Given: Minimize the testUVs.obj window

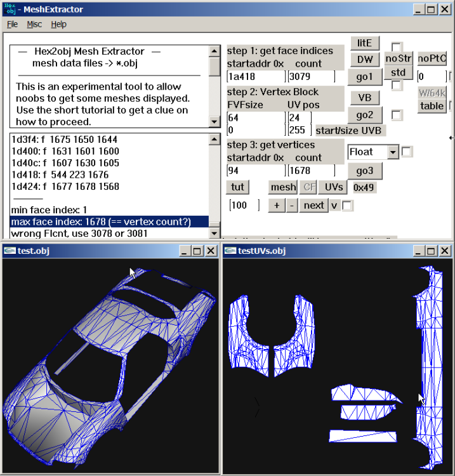Looking at the screenshot, I should coord(418,251).
